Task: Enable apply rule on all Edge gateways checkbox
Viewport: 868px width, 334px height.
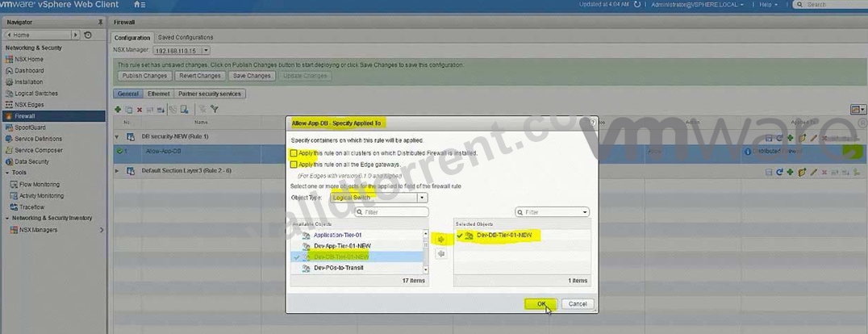Action: 294,165
